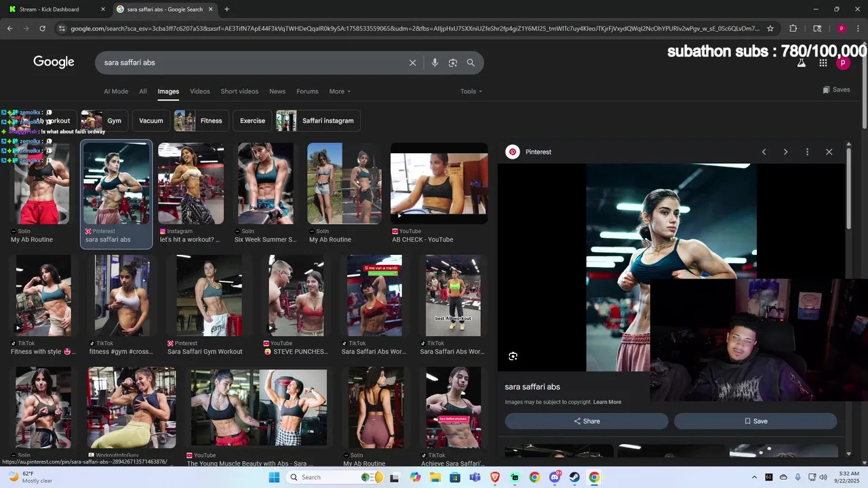
Task: Reload the page in Chrome
Action: [x=42, y=28]
